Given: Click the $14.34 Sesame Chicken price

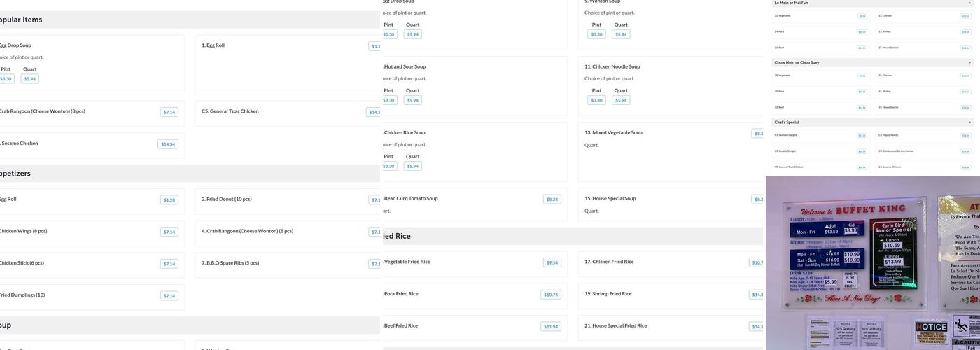Looking at the screenshot, I should pos(168,144).
